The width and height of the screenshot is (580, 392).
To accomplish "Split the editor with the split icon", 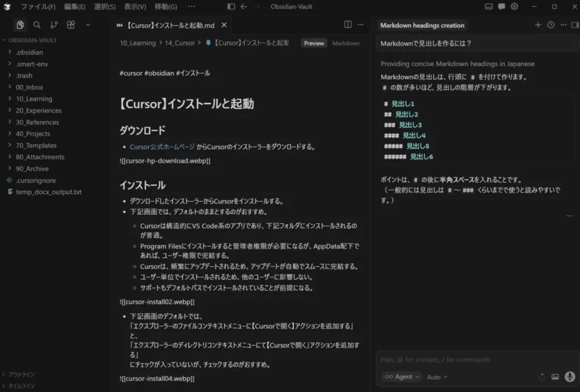I will (347, 25).
